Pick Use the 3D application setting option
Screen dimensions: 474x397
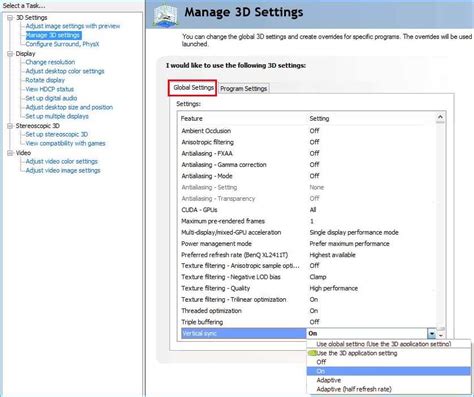tap(357, 353)
